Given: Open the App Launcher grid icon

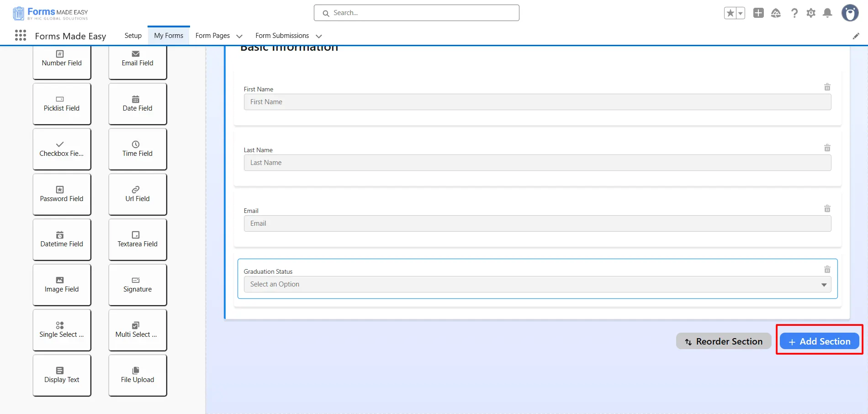Looking at the screenshot, I should [21, 36].
